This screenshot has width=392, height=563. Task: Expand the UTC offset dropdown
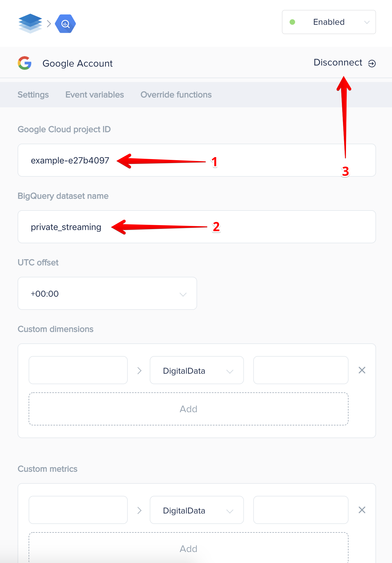107,293
